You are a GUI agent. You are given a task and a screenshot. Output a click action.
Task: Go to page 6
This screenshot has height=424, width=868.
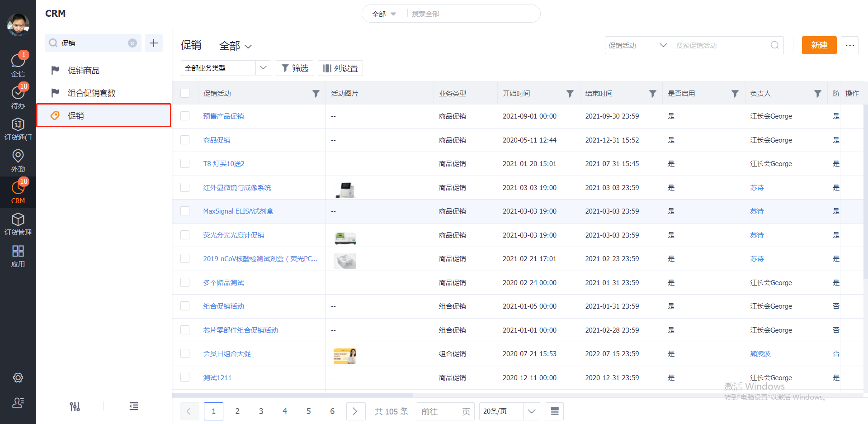332,411
